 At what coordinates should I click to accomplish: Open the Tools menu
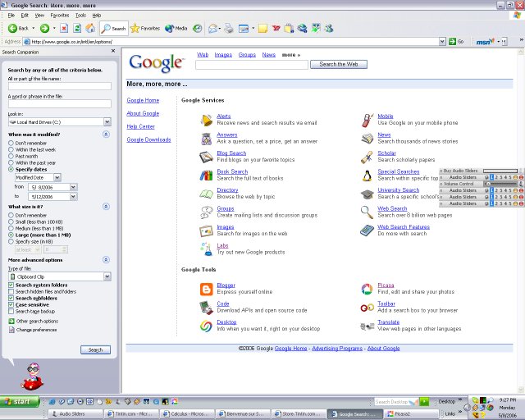tap(80, 16)
